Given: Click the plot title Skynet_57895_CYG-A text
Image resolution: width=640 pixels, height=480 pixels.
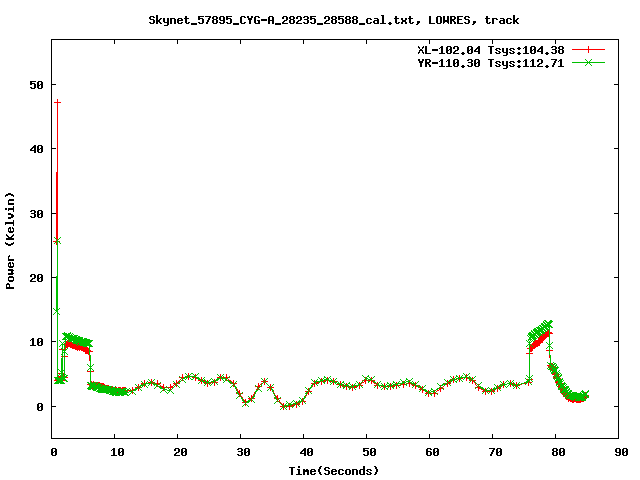Looking at the screenshot, I should tap(333, 20).
